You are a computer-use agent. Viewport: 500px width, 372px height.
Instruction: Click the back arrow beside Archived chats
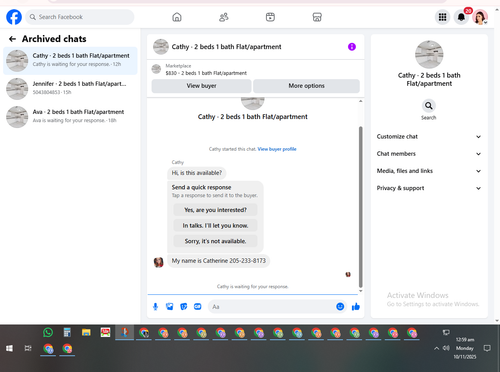pyautogui.click(x=12, y=39)
